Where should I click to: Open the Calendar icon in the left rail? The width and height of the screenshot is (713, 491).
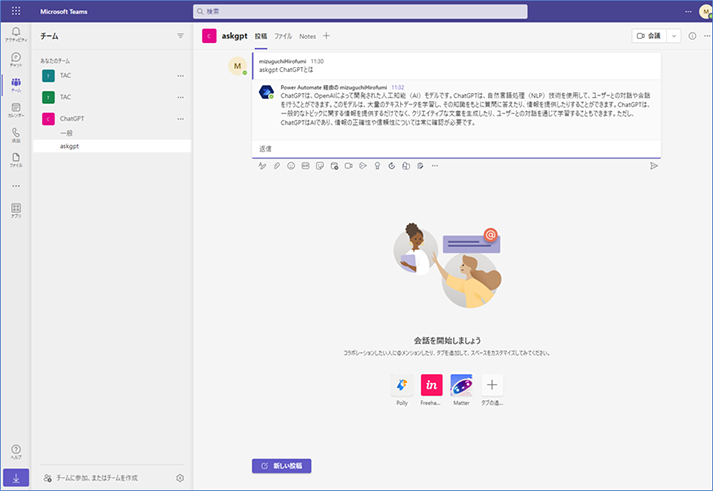16,110
